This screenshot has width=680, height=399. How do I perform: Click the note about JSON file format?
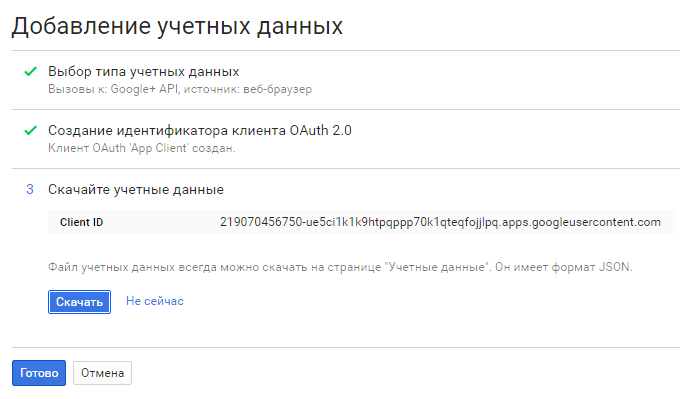[x=340, y=267]
